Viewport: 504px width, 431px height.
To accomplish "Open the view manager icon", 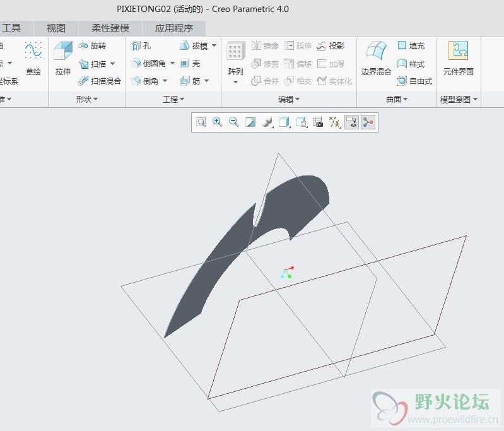I will tap(318, 122).
